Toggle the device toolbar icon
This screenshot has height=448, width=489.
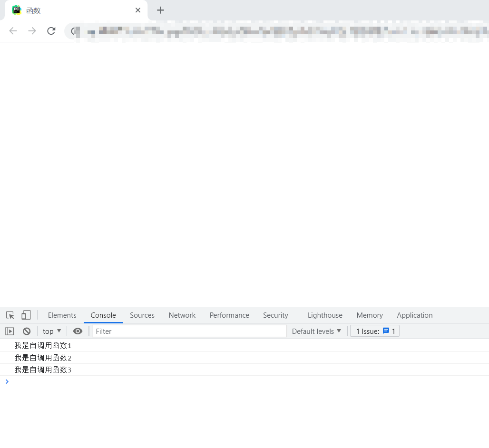click(x=26, y=315)
